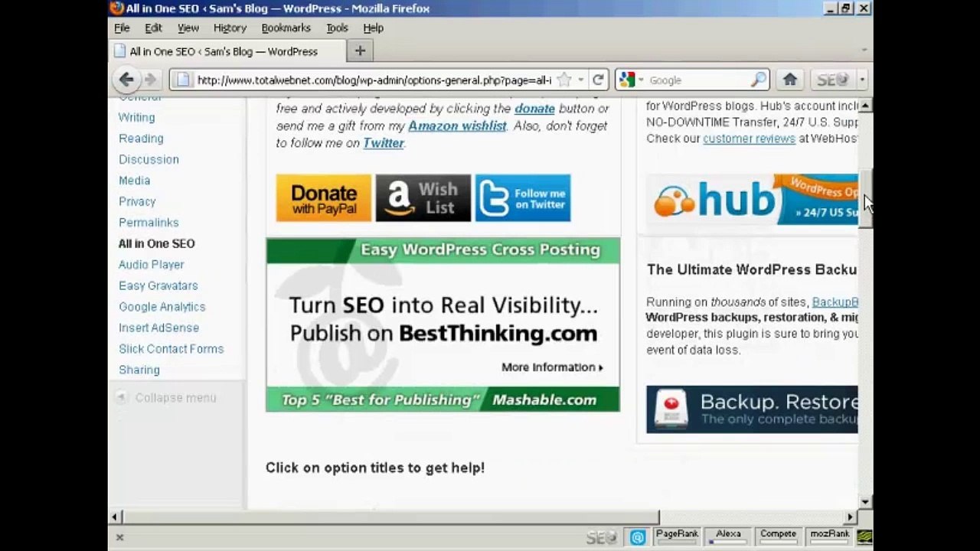
Task: Reload the page with refresh icon
Action: point(599,80)
